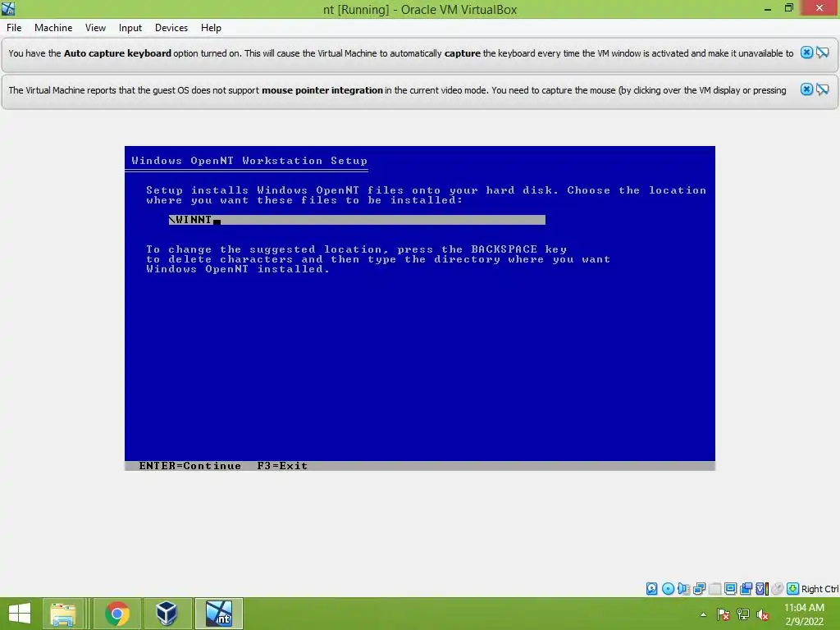Open the View menu

point(95,28)
